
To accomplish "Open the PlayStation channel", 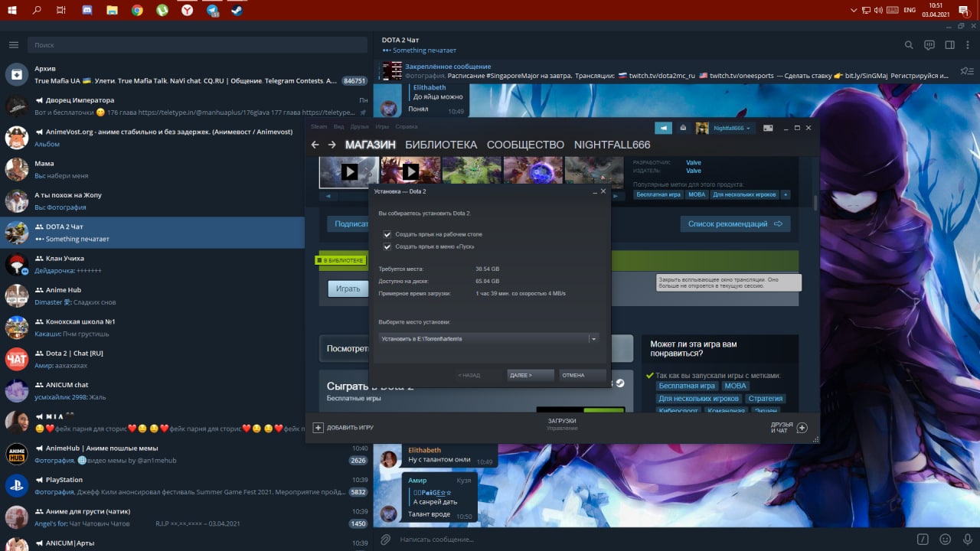I will point(186,485).
